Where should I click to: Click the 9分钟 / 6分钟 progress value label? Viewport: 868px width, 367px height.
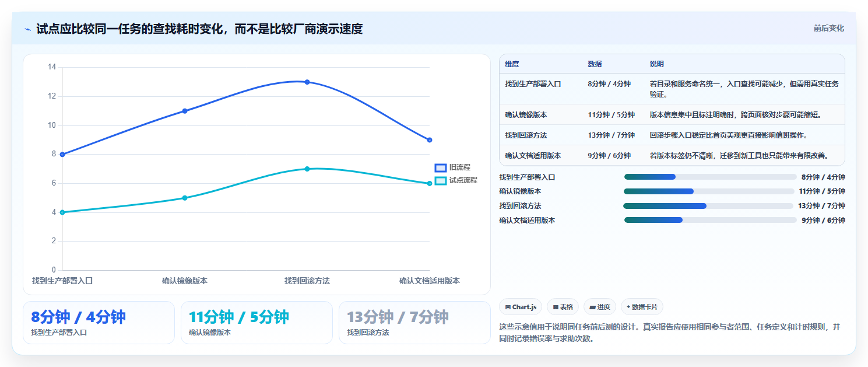823,221
